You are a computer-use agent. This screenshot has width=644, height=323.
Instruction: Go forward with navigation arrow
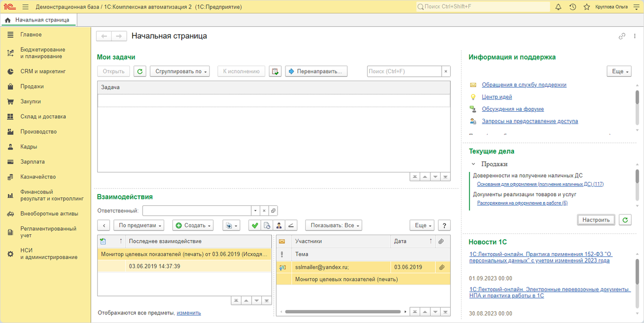click(x=118, y=36)
